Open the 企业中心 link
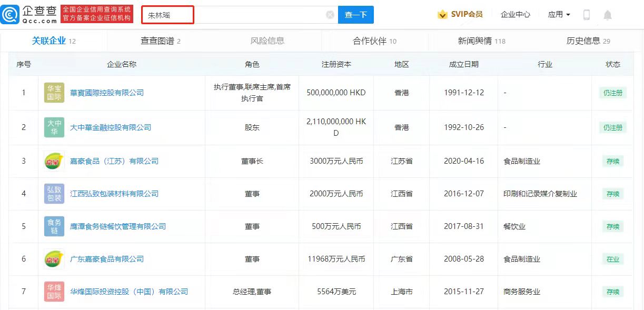 coord(516,15)
